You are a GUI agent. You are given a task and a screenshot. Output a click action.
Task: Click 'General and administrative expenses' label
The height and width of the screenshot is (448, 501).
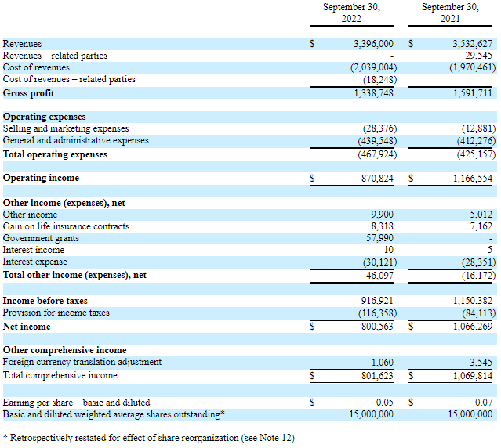point(76,140)
